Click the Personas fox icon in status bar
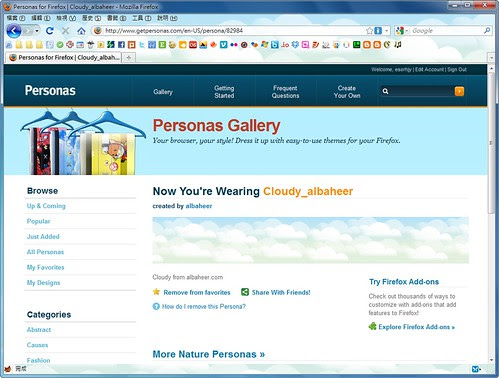Image resolution: width=499 pixels, height=378 pixels. 8,369
